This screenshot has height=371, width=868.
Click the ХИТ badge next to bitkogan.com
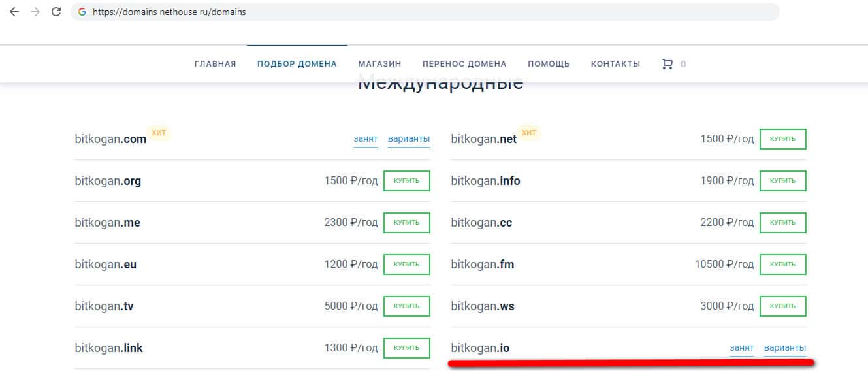(159, 133)
